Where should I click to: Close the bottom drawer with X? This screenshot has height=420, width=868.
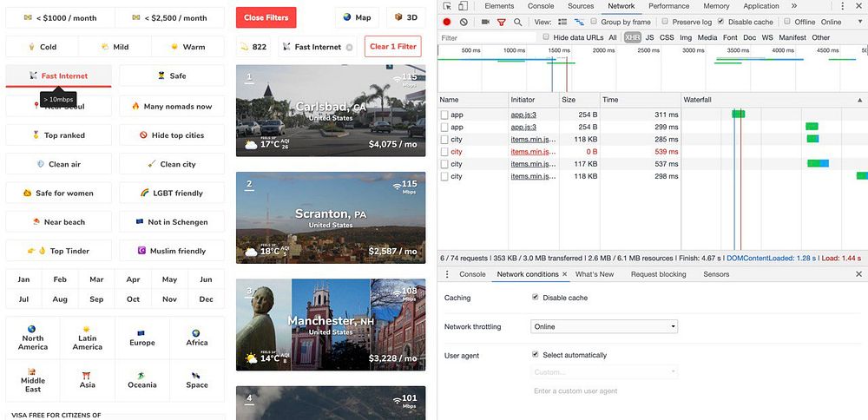click(858, 274)
